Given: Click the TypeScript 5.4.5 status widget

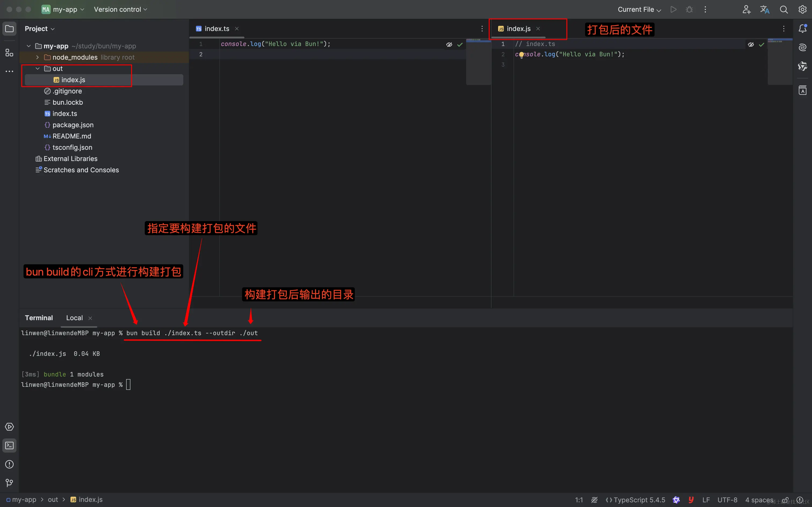Looking at the screenshot, I should tap(635, 499).
